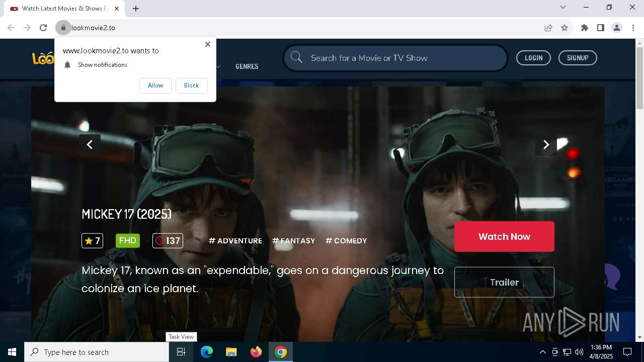Select the Adventure genre tag
The height and width of the screenshot is (362, 644).
(235, 241)
